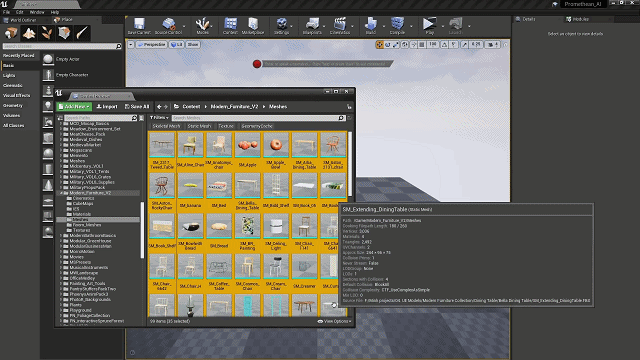Select the Lights category

tap(9, 76)
